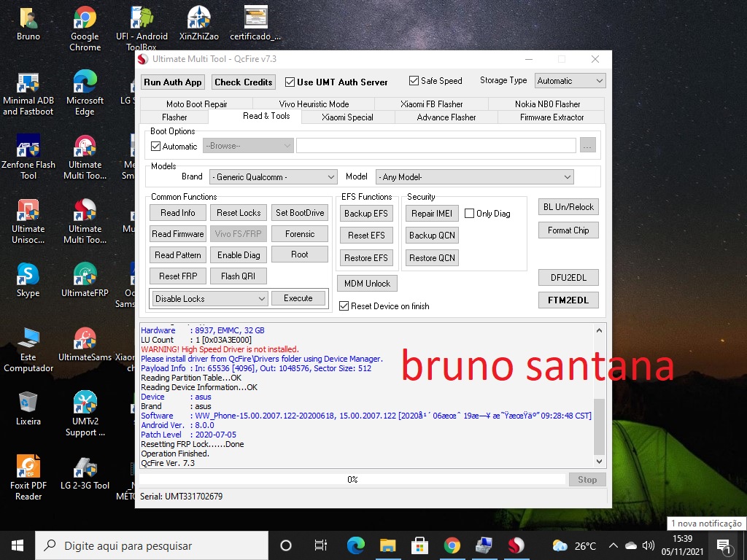The height and width of the screenshot is (560, 747).
Task: Launch Microsoft Edge desktop shortcut
Action: (x=85, y=94)
